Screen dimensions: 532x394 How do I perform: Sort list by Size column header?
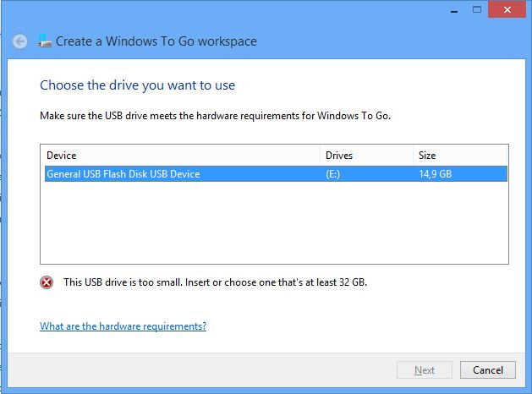pyautogui.click(x=460, y=156)
